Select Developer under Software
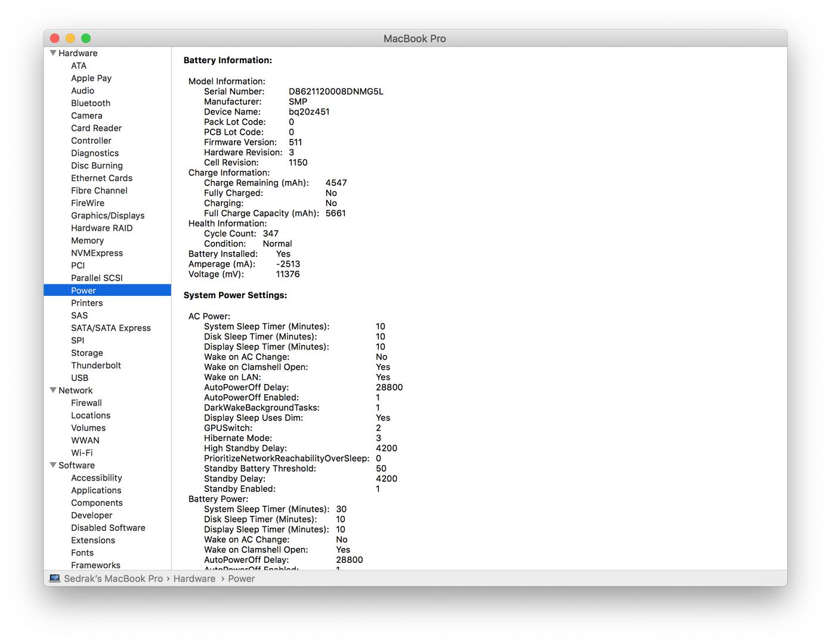 [x=92, y=516]
